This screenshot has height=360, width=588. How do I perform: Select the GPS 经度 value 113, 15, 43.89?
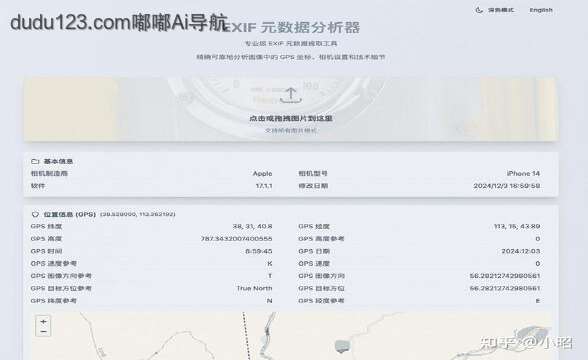tap(517, 226)
